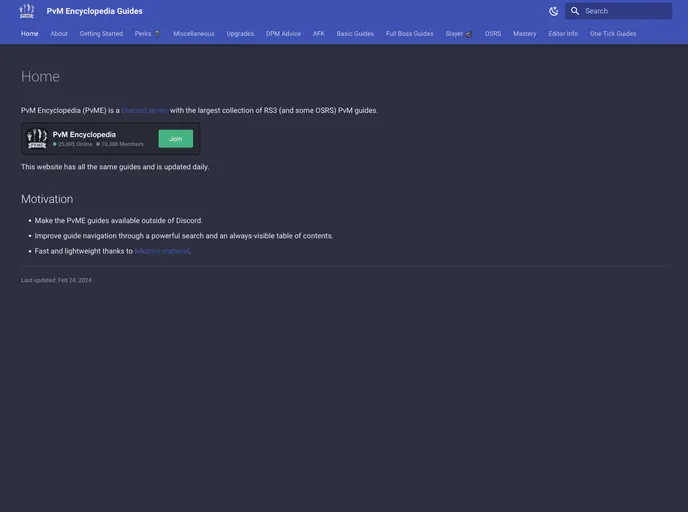This screenshot has height=512, width=688.
Task: Open the Mastery tab
Action: pos(524,34)
